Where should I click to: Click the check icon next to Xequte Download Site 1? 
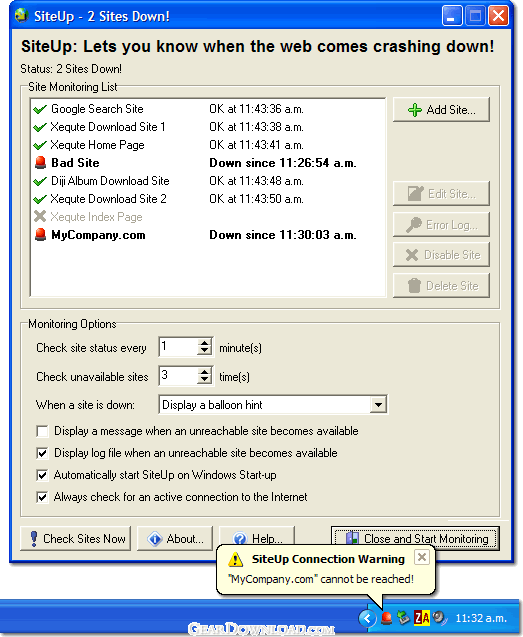tap(40, 127)
